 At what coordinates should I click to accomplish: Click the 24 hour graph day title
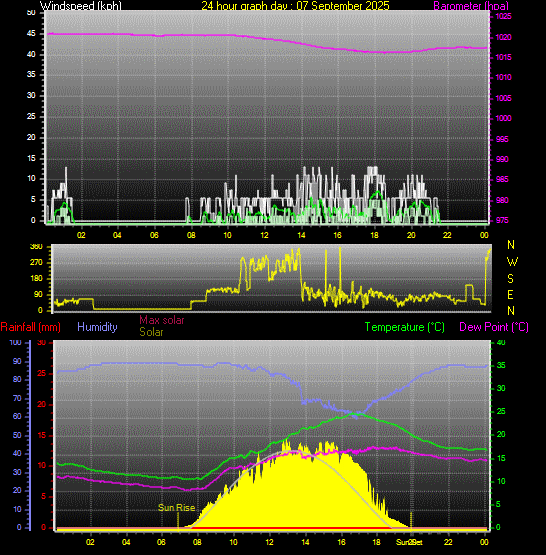pos(295,6)
